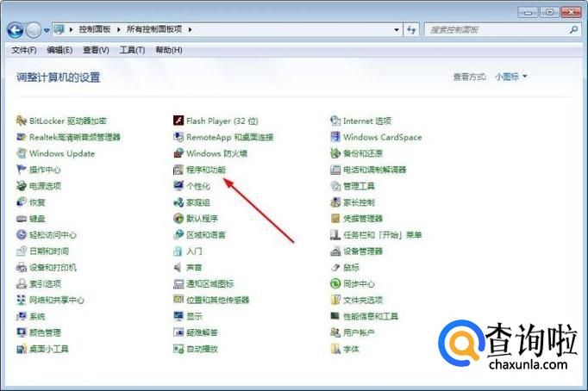Open the 键盘 icon
This screenshot has height=391, width=588.
21,219
